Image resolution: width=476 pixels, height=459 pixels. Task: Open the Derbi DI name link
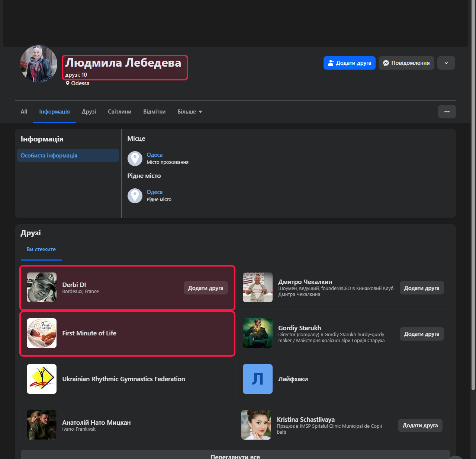[x=74, y=285]
